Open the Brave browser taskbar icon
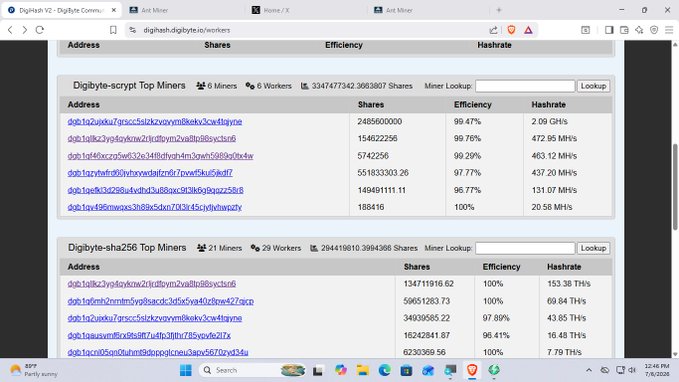 pyautogui.click(x=472, y=370)
